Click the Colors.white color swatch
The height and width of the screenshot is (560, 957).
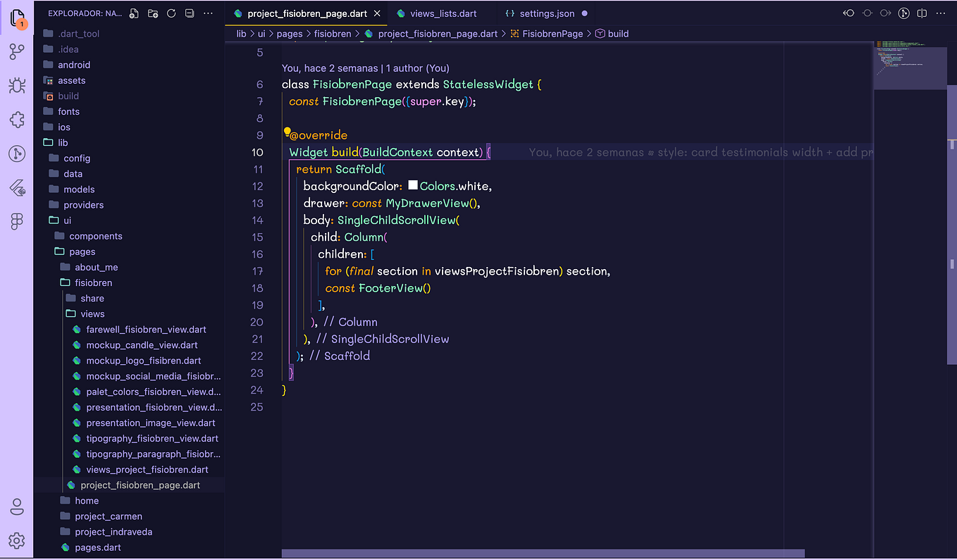(413, 185)
